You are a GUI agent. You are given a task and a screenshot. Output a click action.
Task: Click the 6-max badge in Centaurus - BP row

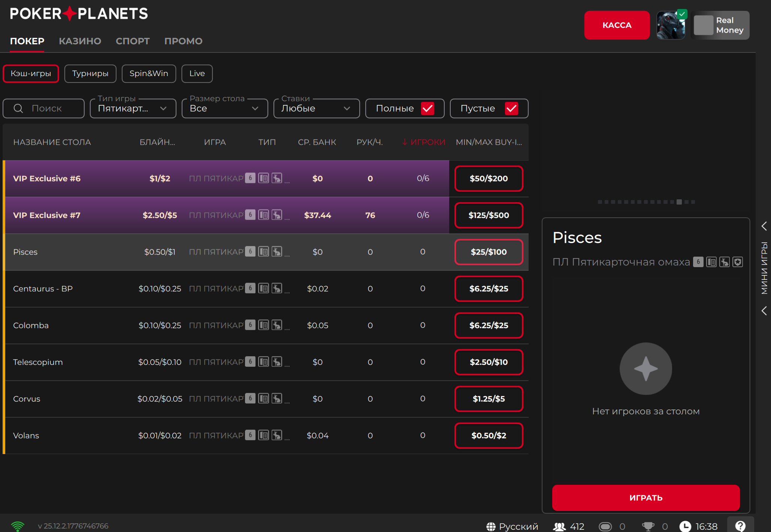tap(251, 288)
